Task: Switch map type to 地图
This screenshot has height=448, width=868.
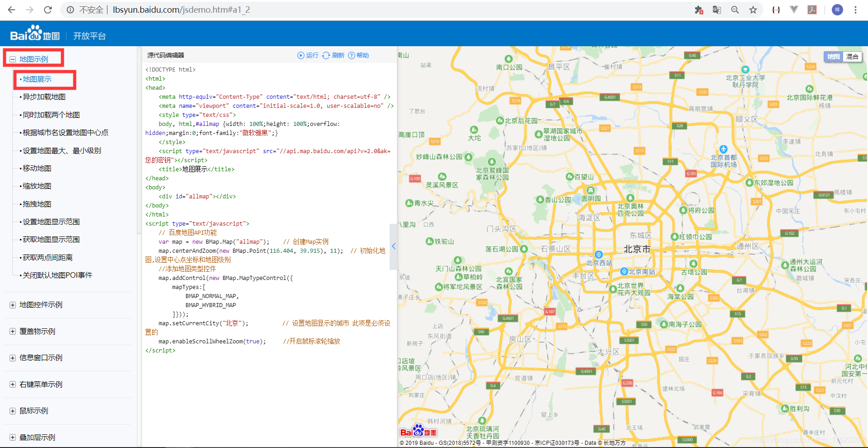Action: (833, 57)
